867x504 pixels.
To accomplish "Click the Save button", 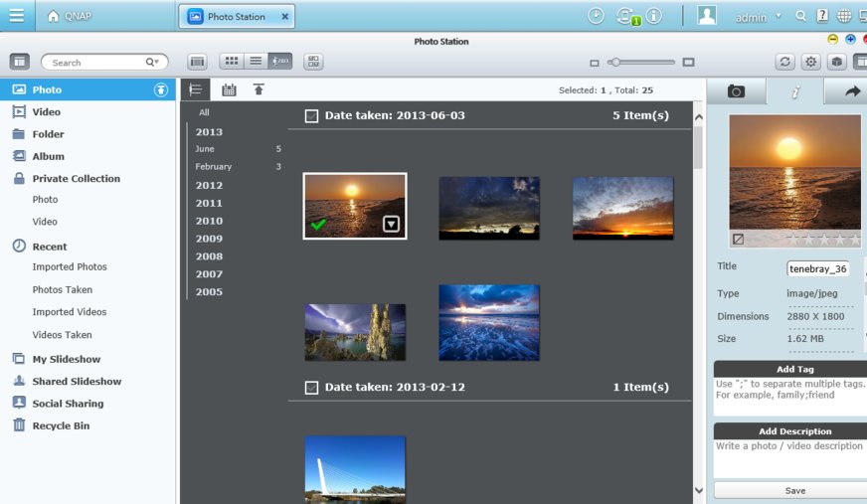I will tap(794, 490).
